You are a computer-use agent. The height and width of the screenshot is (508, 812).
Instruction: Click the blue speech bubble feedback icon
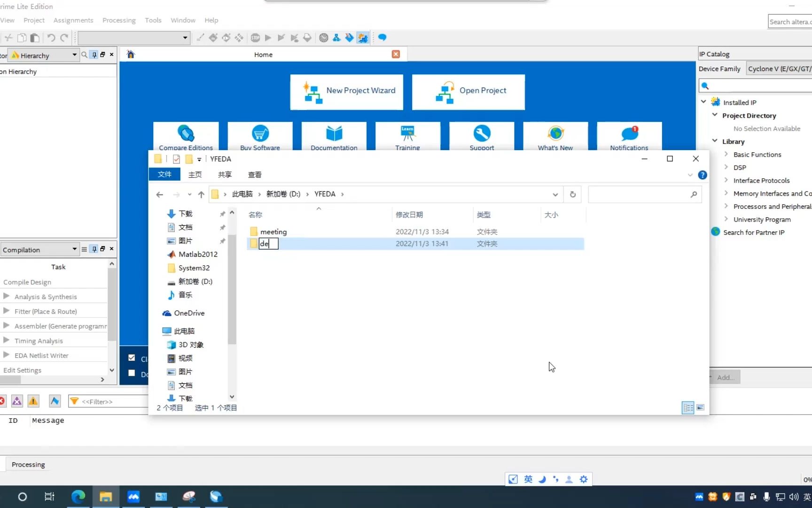coord(383,37)
